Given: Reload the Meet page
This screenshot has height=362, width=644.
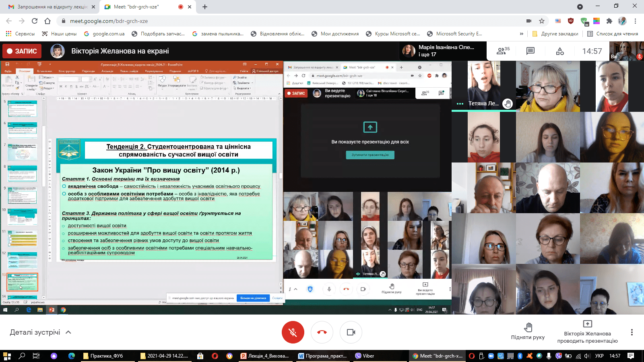Looking at the screenshot, I should pyautogui.click(x=35, y=21).
